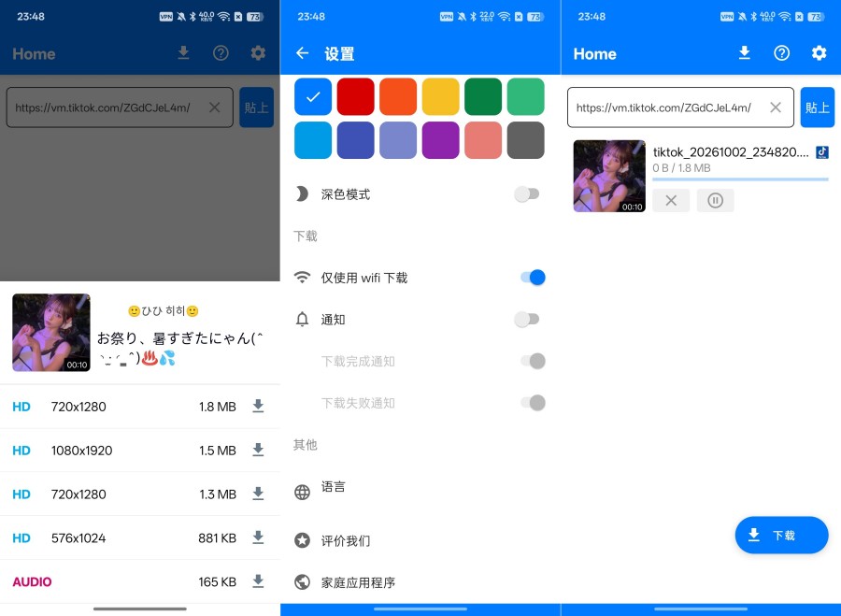Open help icon in right Home header
This screenshot has height=616, width=841.
coord(781,53)
